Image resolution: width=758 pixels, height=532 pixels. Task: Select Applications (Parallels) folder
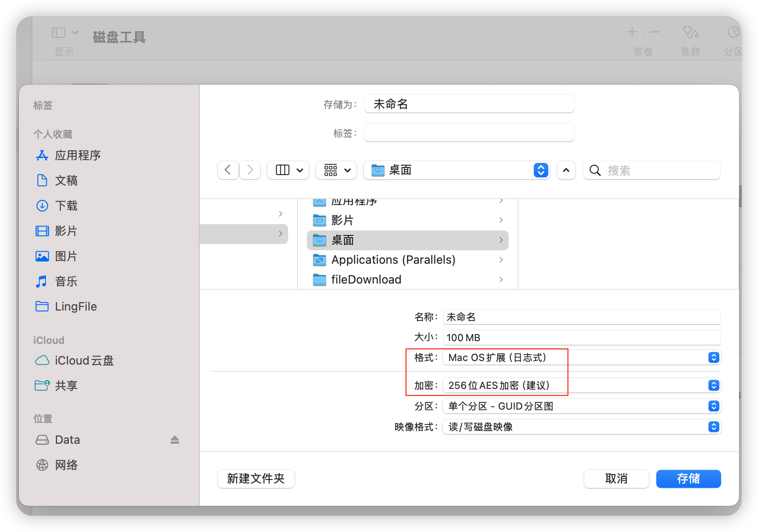point(393,260)
